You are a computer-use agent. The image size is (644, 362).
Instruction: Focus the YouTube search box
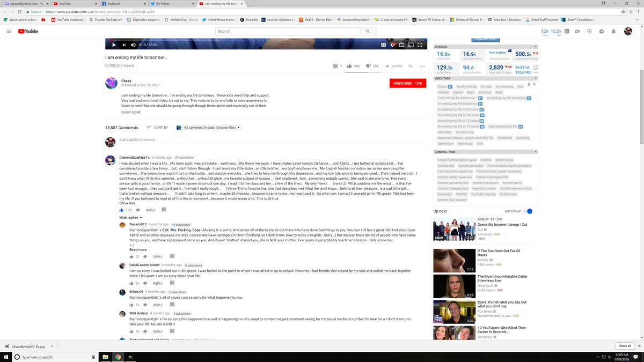pos(287,31)
